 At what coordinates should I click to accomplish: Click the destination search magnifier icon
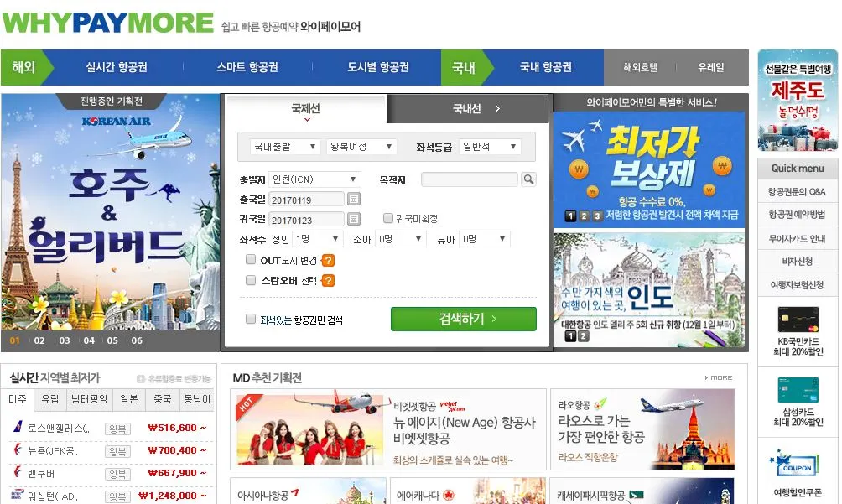click(x=528, y=179)
